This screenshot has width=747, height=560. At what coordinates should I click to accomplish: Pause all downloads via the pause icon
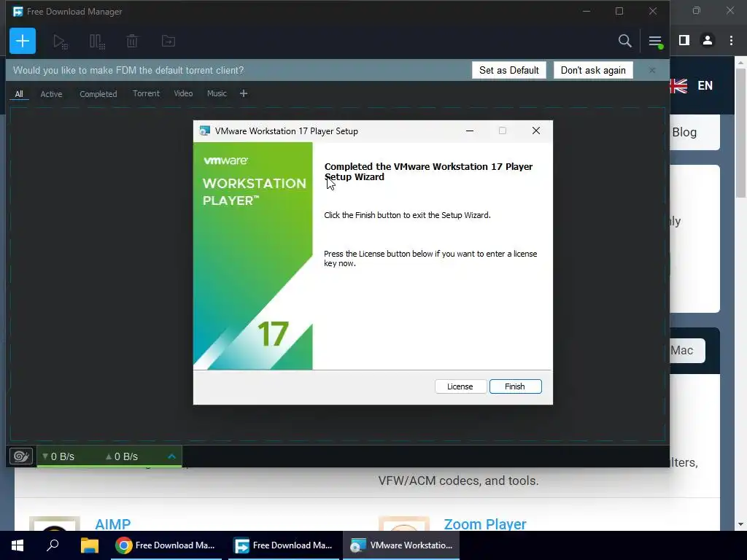pyautogui.click(x=97, y=42)
